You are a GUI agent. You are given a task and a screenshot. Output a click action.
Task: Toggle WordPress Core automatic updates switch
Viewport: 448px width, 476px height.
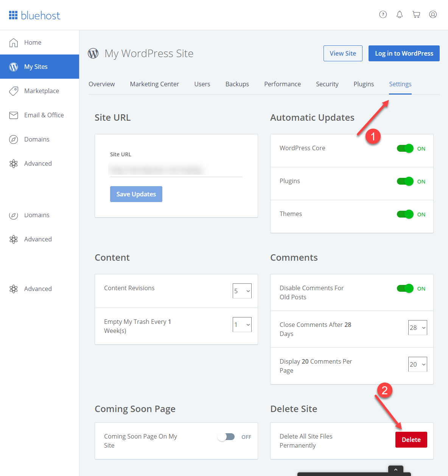405,148
